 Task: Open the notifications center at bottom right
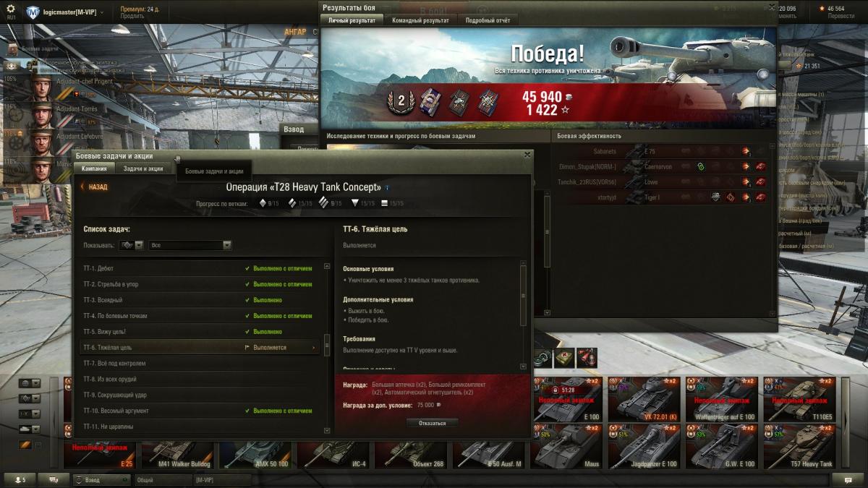coord(847,479)
